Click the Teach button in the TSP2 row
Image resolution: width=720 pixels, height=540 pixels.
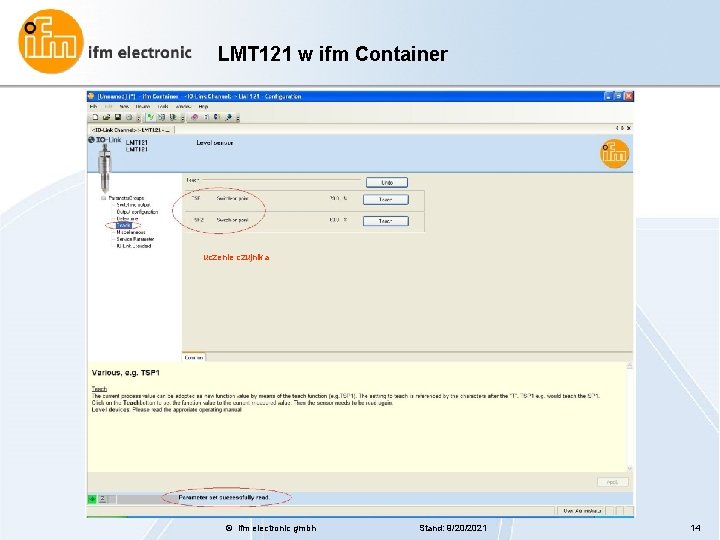coord(386,221)
